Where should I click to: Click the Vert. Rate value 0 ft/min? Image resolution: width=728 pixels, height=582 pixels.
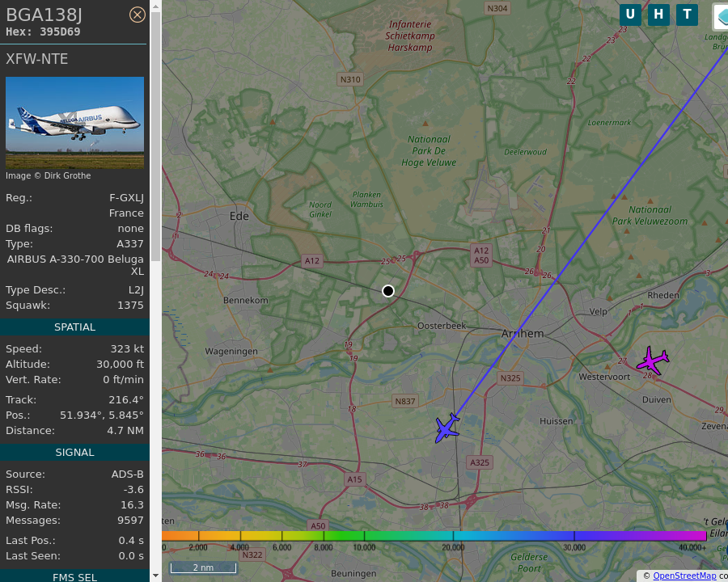click(124, 380)
